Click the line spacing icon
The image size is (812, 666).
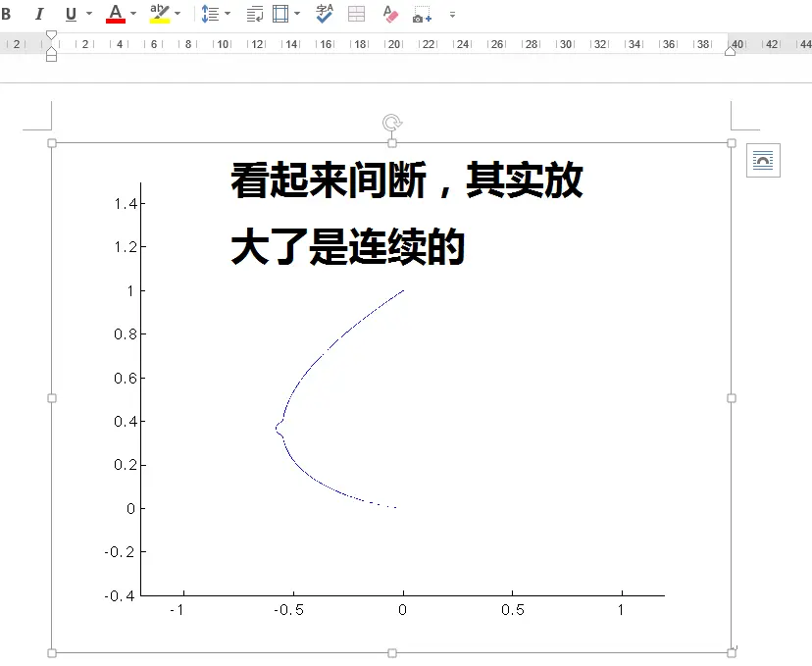point(210,14)
